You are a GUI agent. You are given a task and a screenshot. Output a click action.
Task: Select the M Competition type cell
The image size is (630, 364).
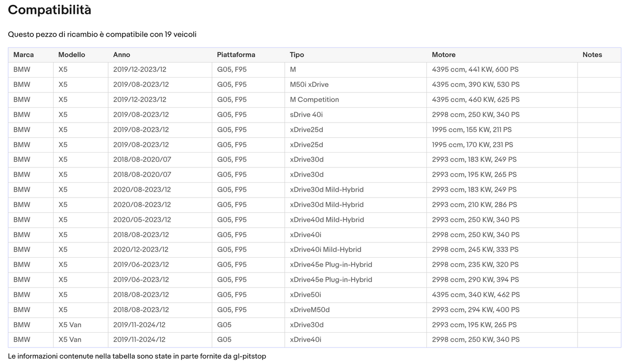pos(314,100)
